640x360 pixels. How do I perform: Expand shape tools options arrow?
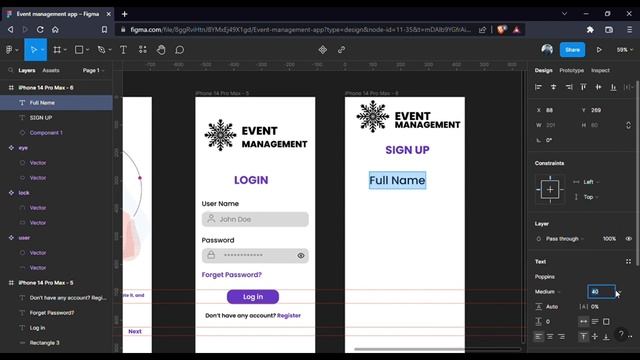[x=87, y=50]
